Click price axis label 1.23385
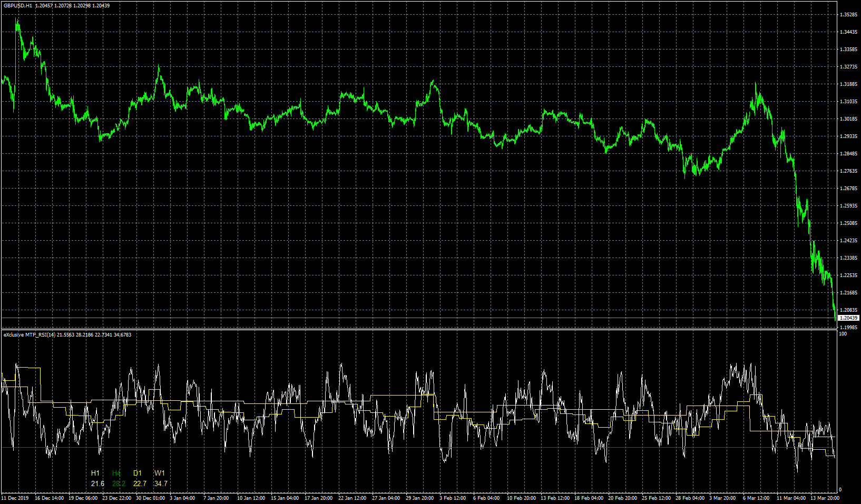861x504 pixels. [847, 258]
